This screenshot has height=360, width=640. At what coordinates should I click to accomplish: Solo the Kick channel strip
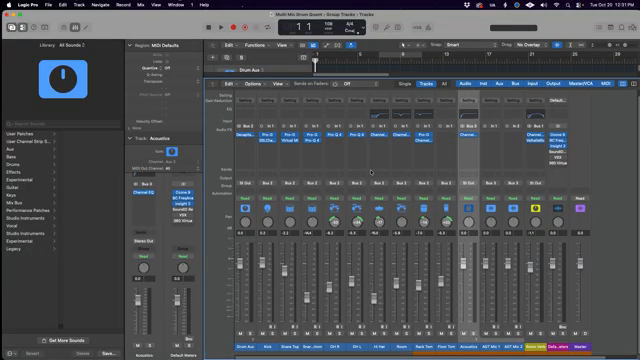click(272, 333)
